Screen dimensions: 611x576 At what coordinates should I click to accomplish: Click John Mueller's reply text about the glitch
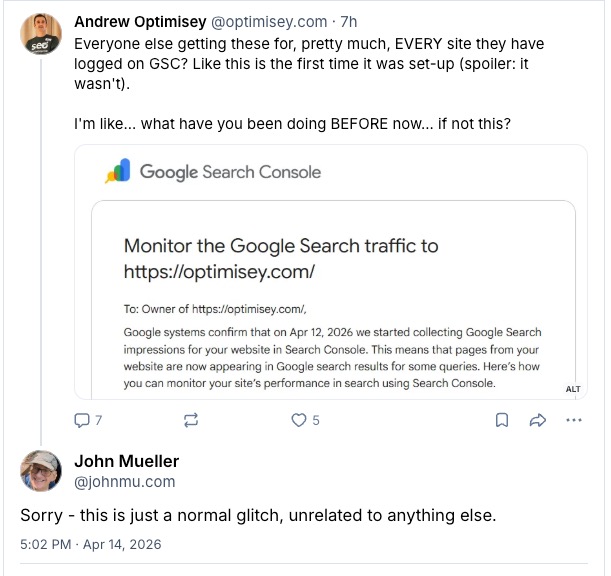pyautogui.click(x=257, y=515)
